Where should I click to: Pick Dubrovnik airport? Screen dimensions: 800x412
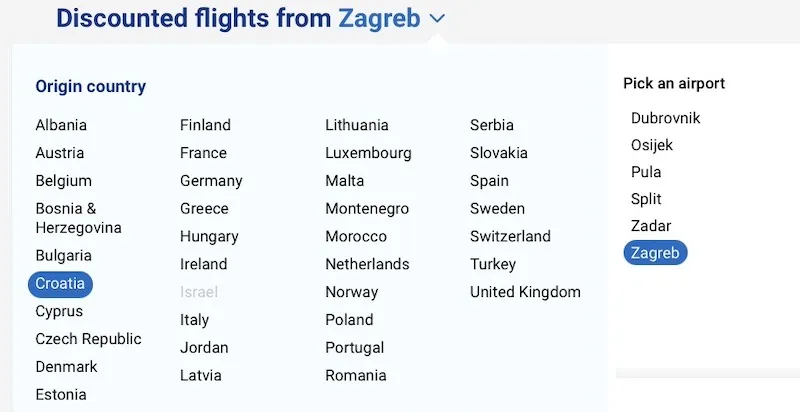coord(666,118)
